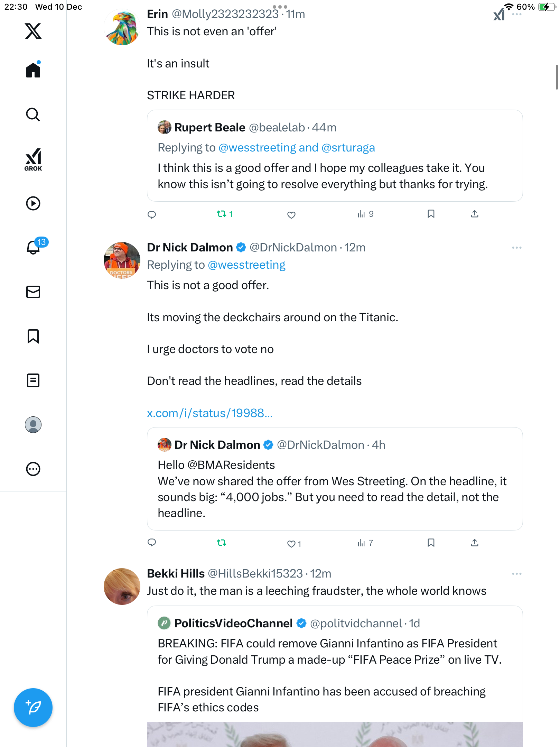Open the Search page
The image size is (560, 747).
coord(33,114)
